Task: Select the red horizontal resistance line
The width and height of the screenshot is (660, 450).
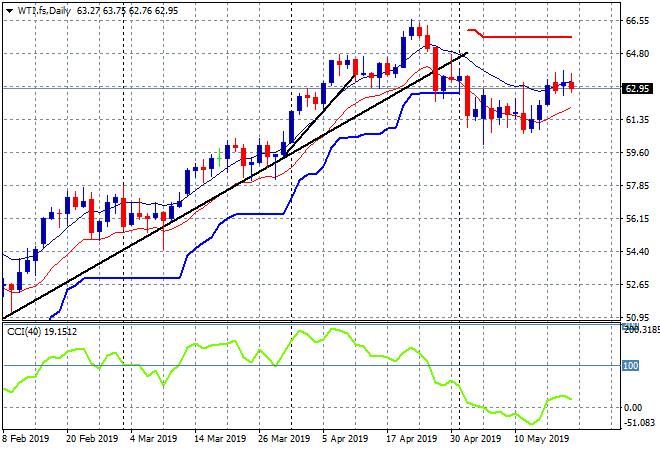Action: pos(526,37)
